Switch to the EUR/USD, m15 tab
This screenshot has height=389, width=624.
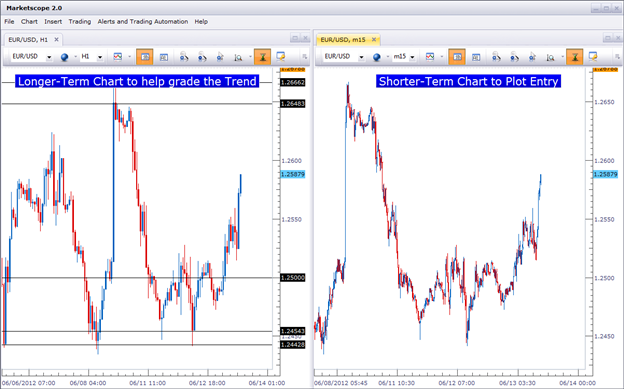[x=343, y=39]
